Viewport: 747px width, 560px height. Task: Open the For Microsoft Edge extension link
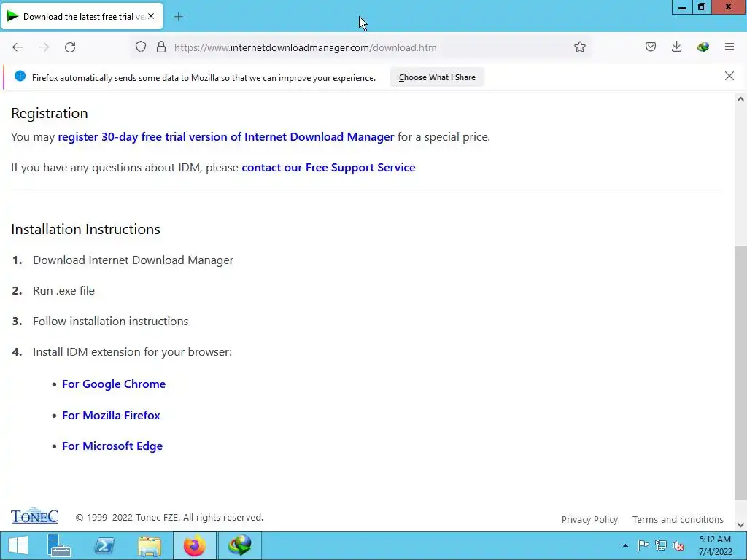click(112, 446)
